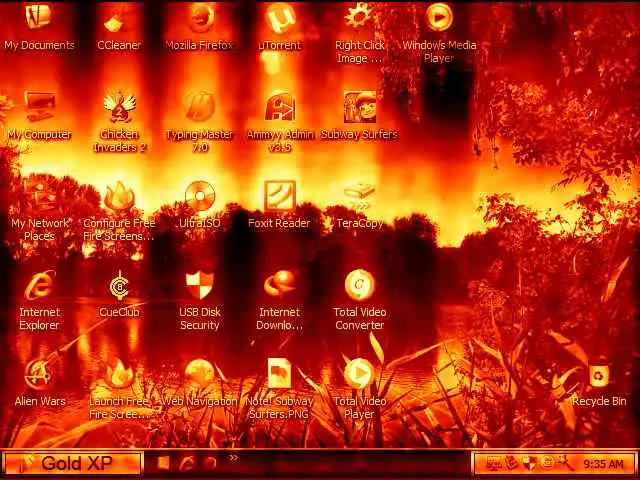Click the 9:35 AM taskbar clock

click(x=603, y=464)
